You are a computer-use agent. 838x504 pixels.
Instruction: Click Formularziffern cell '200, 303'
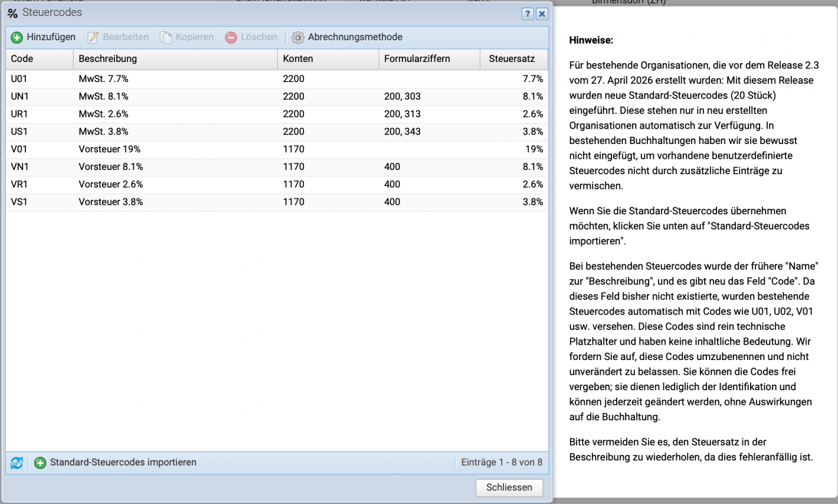point(402,97)
